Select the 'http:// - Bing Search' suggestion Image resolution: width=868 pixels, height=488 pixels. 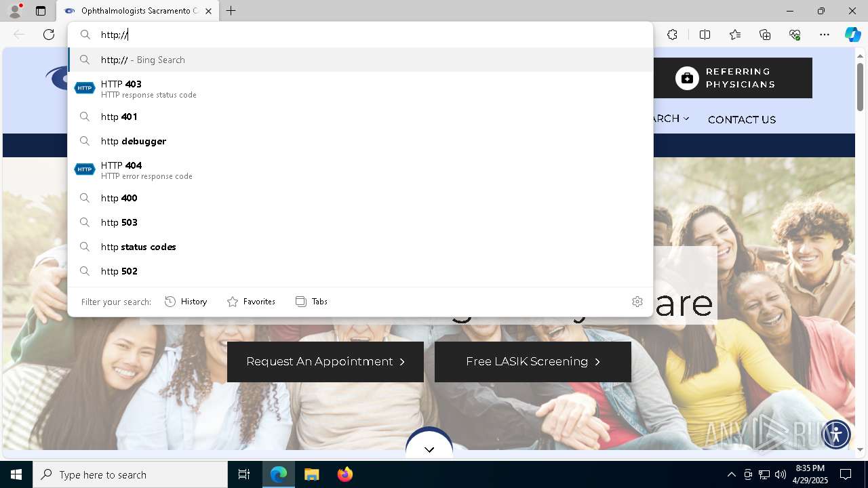(360, 60)
